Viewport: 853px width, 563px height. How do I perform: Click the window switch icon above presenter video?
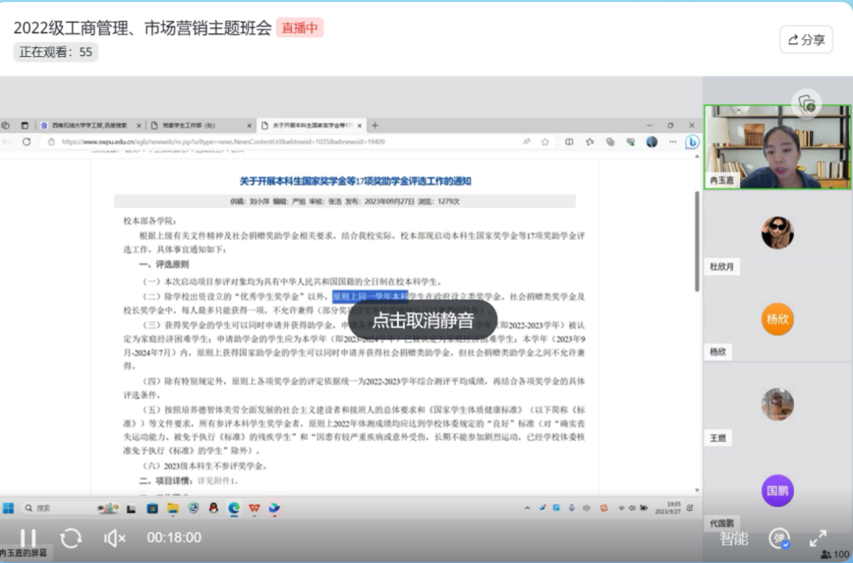click(x=806, y=103)
